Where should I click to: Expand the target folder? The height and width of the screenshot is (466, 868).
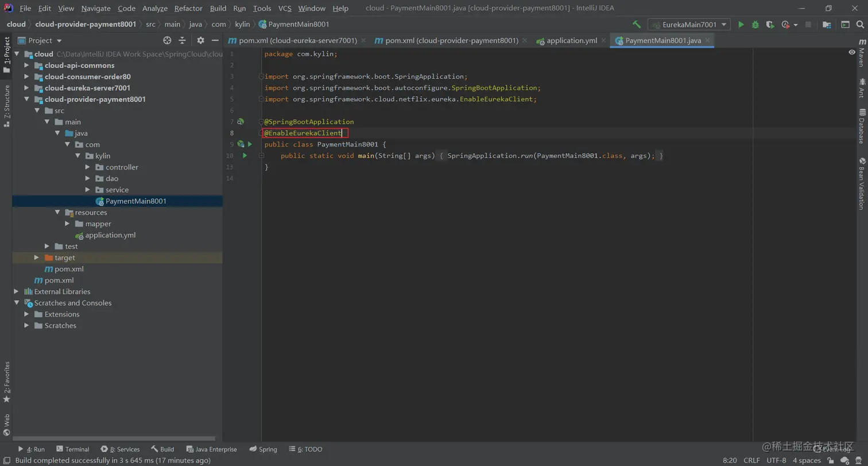37,257
